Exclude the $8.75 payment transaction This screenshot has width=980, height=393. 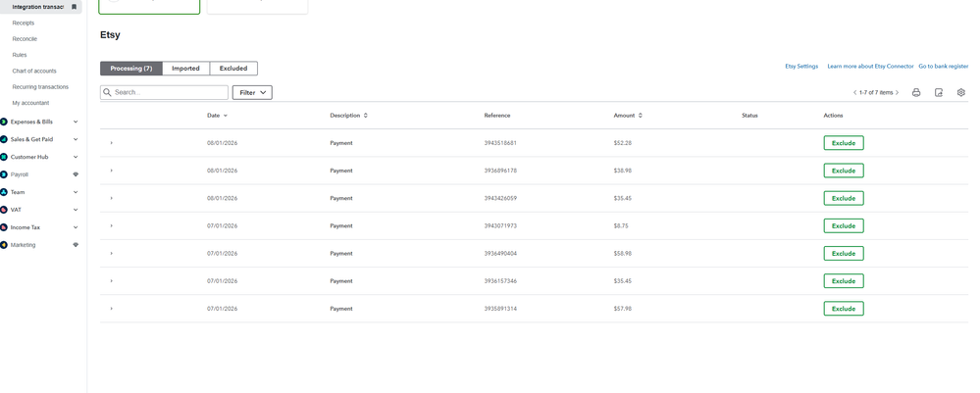click(x=843, y=225)
